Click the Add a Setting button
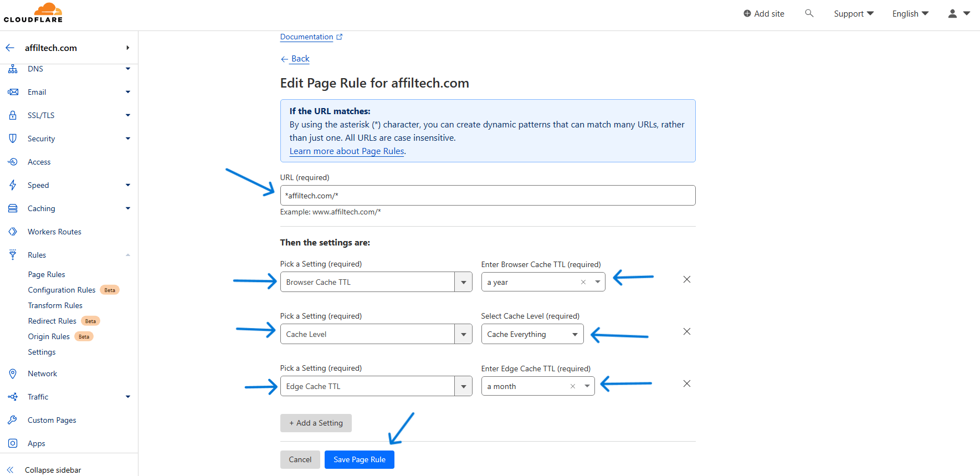This screenshot has height=476, width=980. pos(316,423)
